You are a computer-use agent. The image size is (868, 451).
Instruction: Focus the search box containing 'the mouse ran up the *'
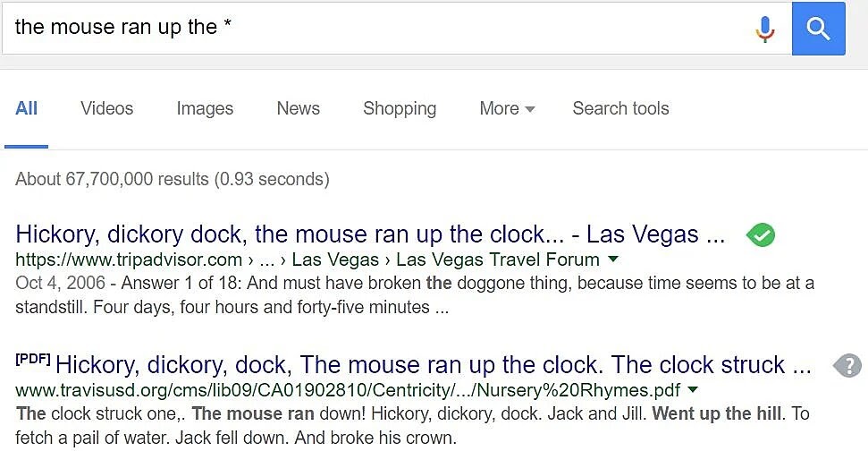(x=375, y=28)
